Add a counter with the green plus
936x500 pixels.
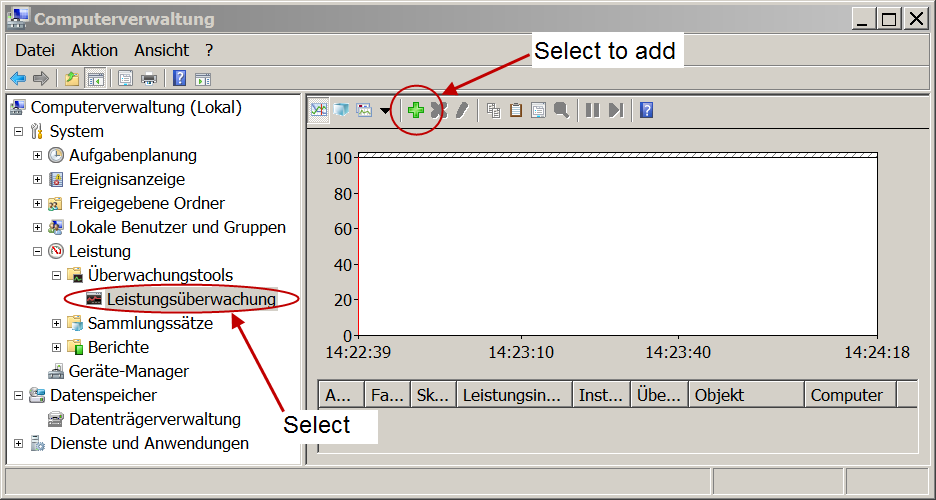[x=416, y=110]
